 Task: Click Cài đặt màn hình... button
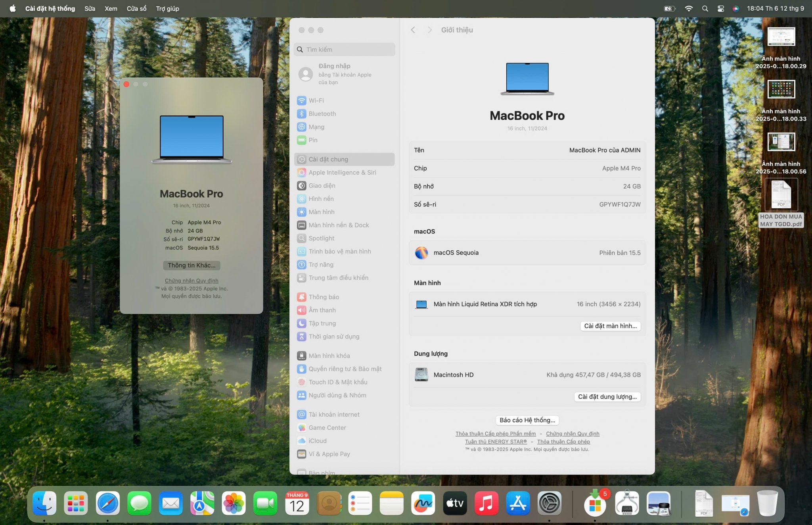point(610,326)
